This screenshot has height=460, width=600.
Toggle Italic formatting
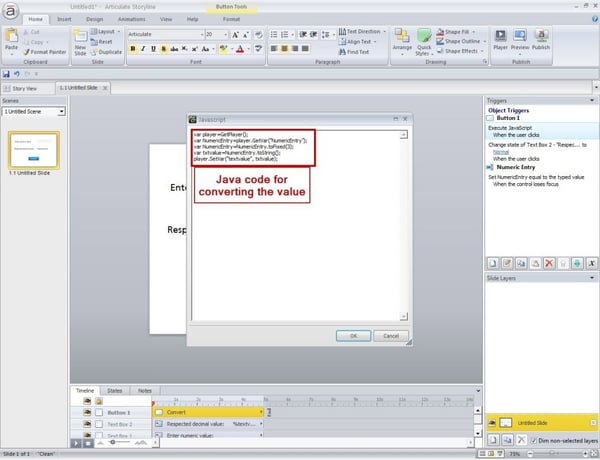point(143,49)
